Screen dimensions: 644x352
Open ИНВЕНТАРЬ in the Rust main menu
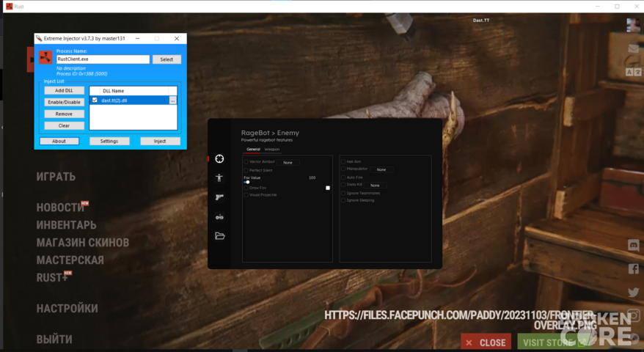click(x=67, y=225)
